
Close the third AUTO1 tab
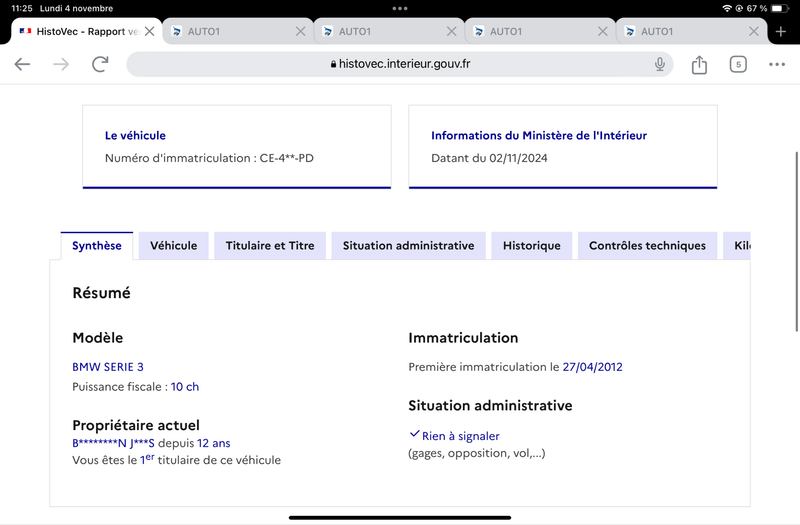pos(603,32)
